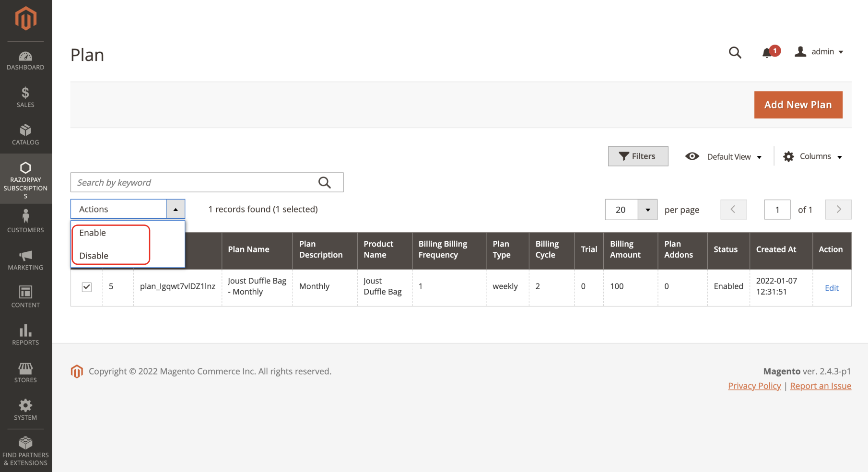Screen dimensions: 868x472
Task: Click inside the Search by keyword field
Action: [x=192, y=182]
